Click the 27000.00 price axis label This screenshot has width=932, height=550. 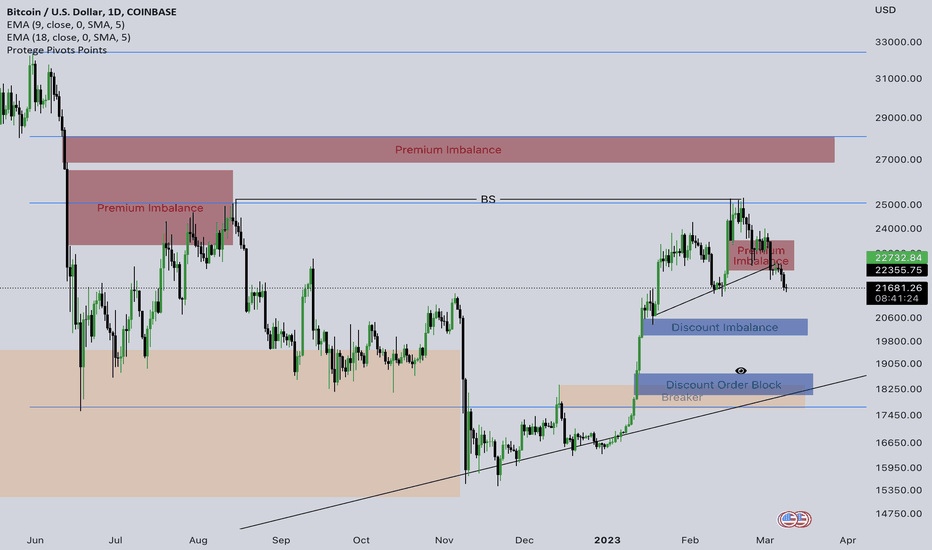[898, 159]
